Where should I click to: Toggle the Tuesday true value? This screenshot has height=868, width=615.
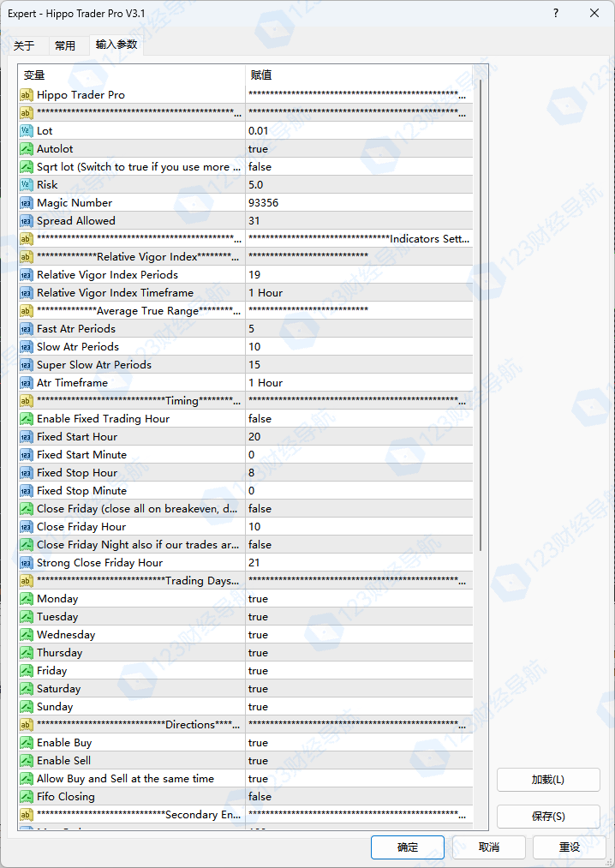point(359,617)
